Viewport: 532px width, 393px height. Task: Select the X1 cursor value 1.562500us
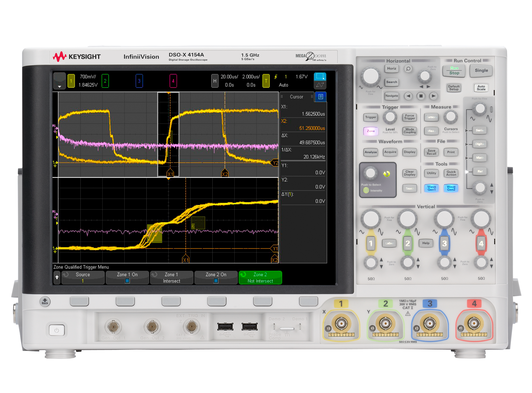click(313, 114)
